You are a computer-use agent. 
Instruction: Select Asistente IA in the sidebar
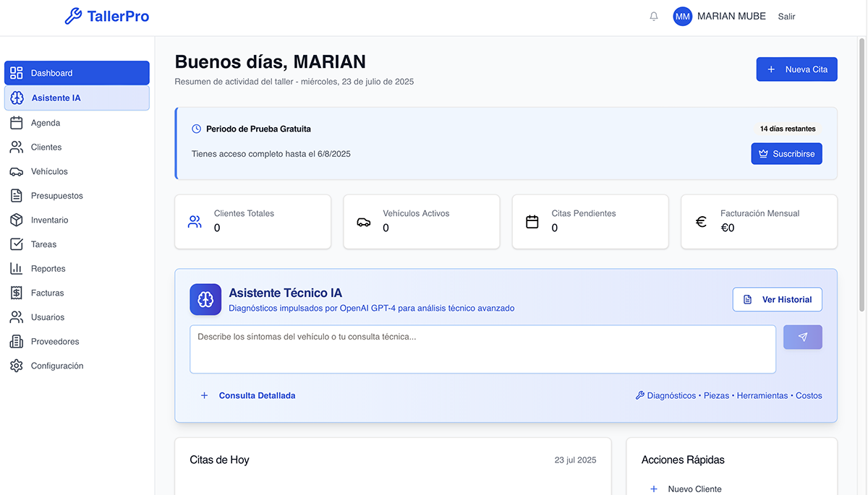point(56,98)
